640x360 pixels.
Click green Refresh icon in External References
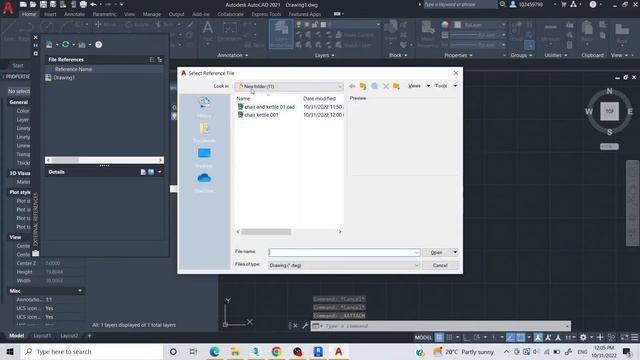coord(65,44)
